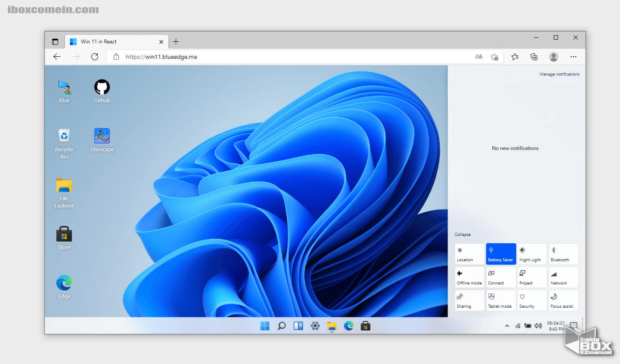Turn on Bluetooth quick action
This screenshot has width=620, height=364.
click(563, 254)
